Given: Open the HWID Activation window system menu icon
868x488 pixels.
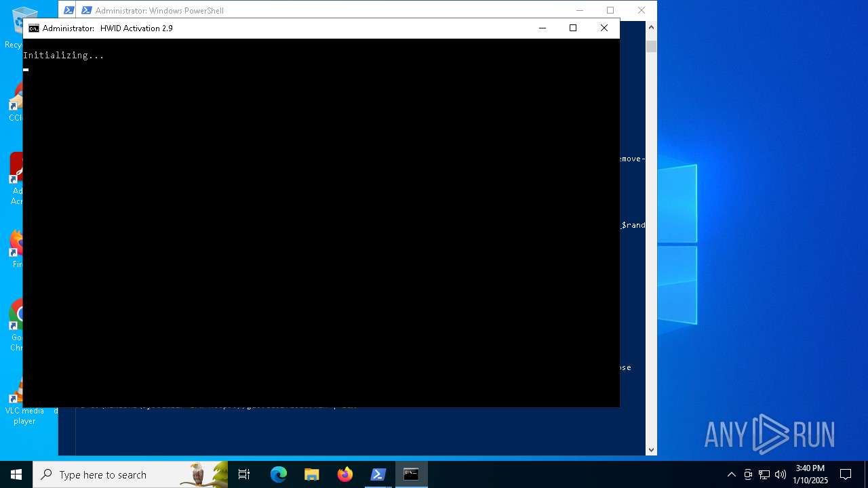Looking at the screenshot, I should point(34,28).
